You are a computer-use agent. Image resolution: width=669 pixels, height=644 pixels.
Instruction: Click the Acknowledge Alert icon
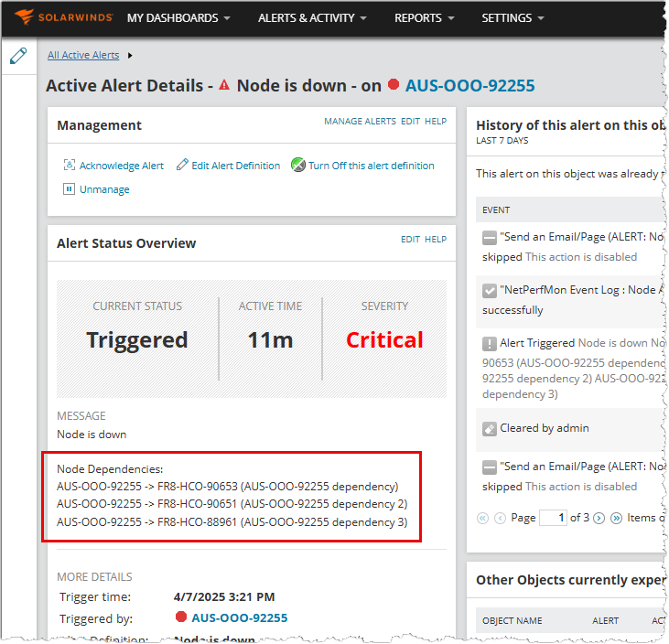70,165
